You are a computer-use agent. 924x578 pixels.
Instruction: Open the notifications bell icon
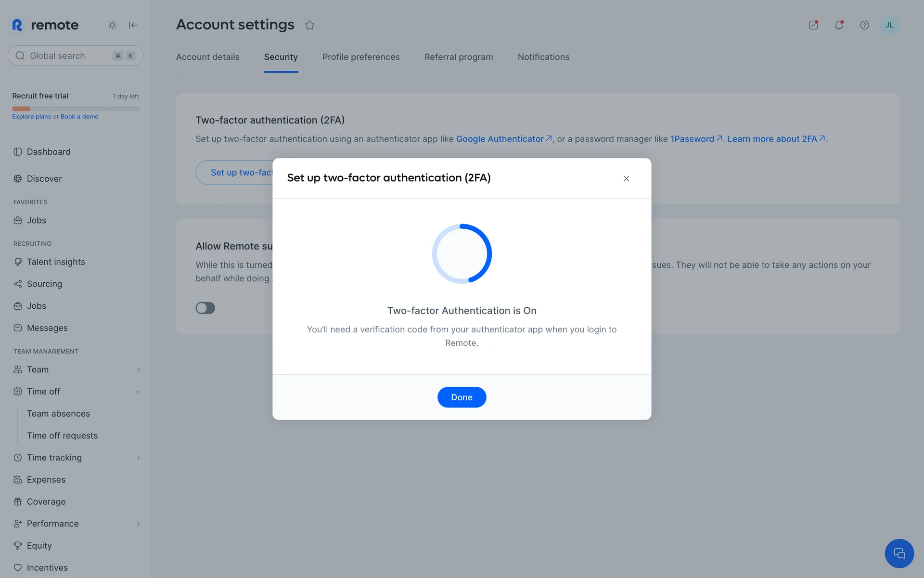(839, 25)
